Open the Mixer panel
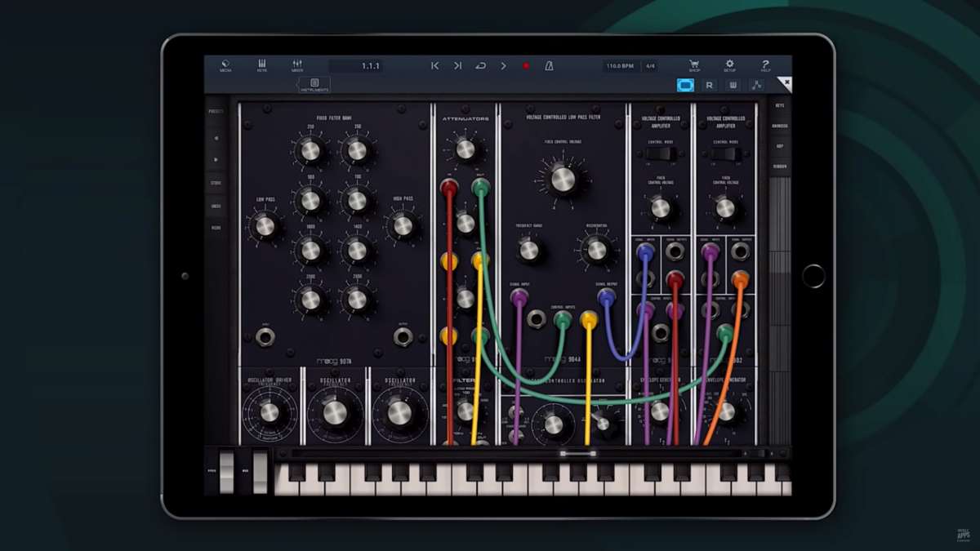 click(x=297, y=66)
